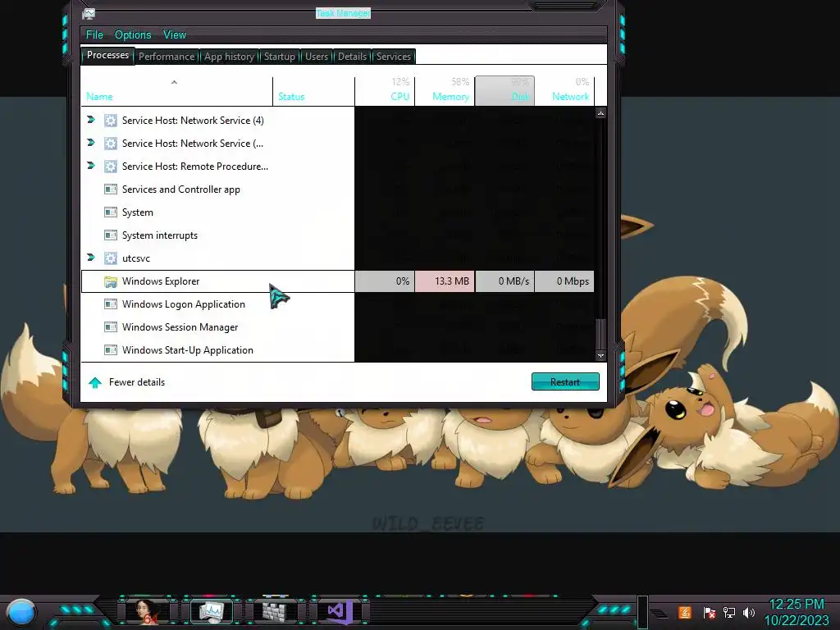
Task: Click Windows Explorer 0 Mbps network cell
Action: 564,281
